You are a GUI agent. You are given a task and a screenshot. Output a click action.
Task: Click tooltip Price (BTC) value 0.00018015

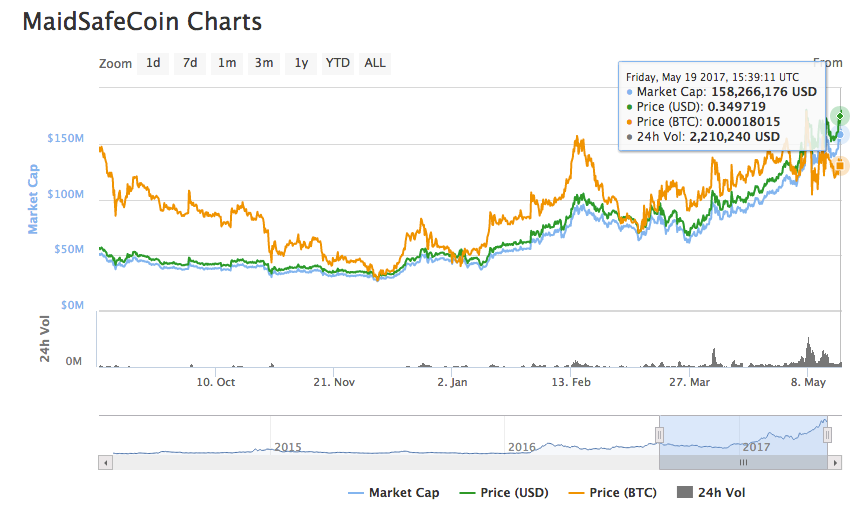pyautogui.click(x=743, y=121)
